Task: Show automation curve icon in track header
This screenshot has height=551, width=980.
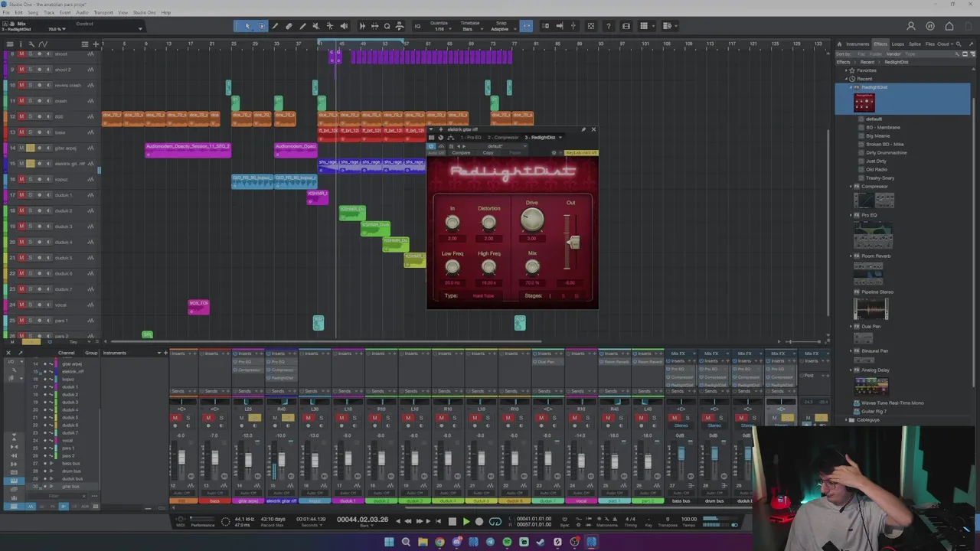Action: 42,44
